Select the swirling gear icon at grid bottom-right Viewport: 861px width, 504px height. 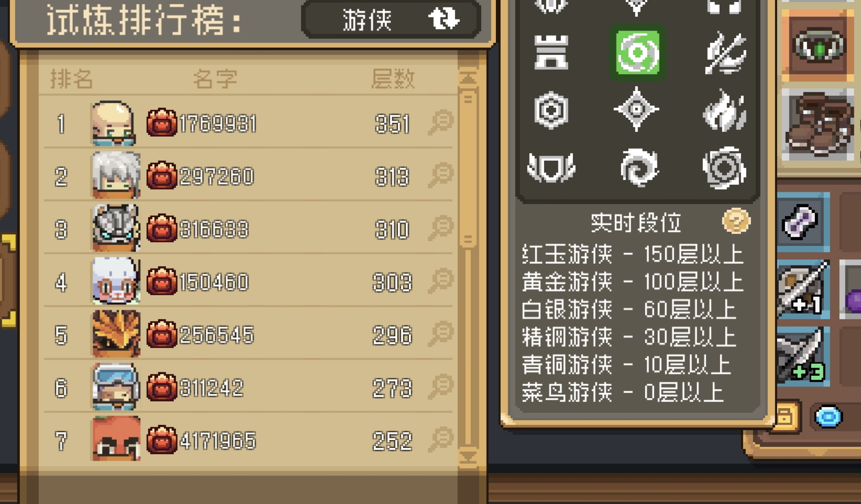click(724, 167)
